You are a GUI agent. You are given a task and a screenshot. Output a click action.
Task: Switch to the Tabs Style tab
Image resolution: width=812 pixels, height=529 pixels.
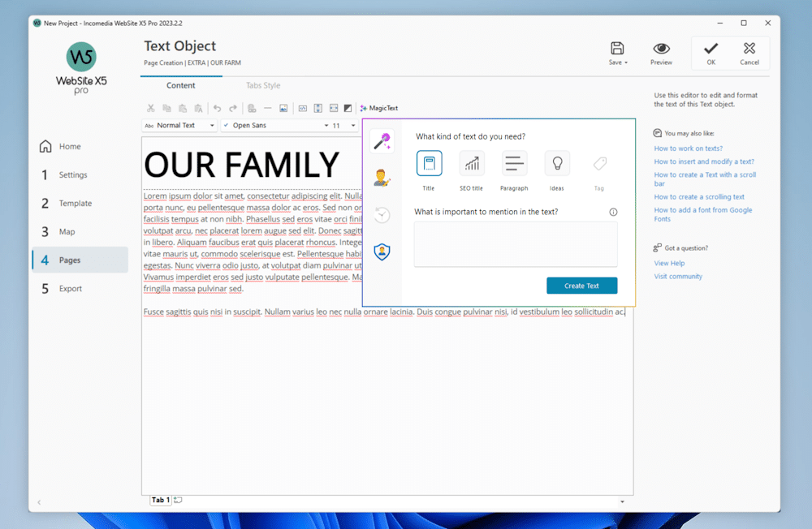pyautogui.click(x=263, y=85)
